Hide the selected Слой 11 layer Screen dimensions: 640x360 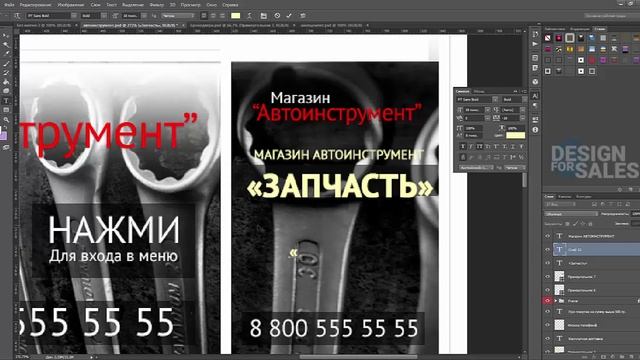[x=548, y=249]
